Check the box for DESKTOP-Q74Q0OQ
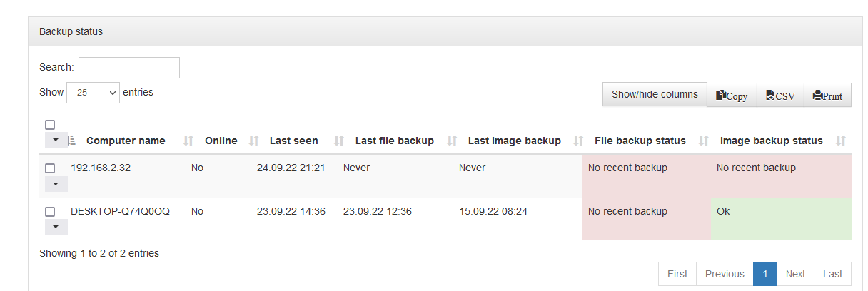 click(x=50, y=212)
